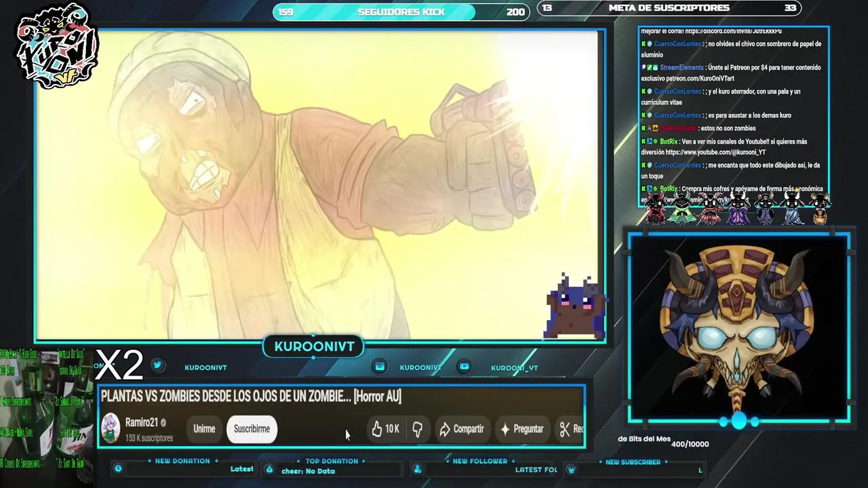Click the 'estos no son zombies' chat message
Viewport: 868px width, 488px height.
click(x=728, y=128)
